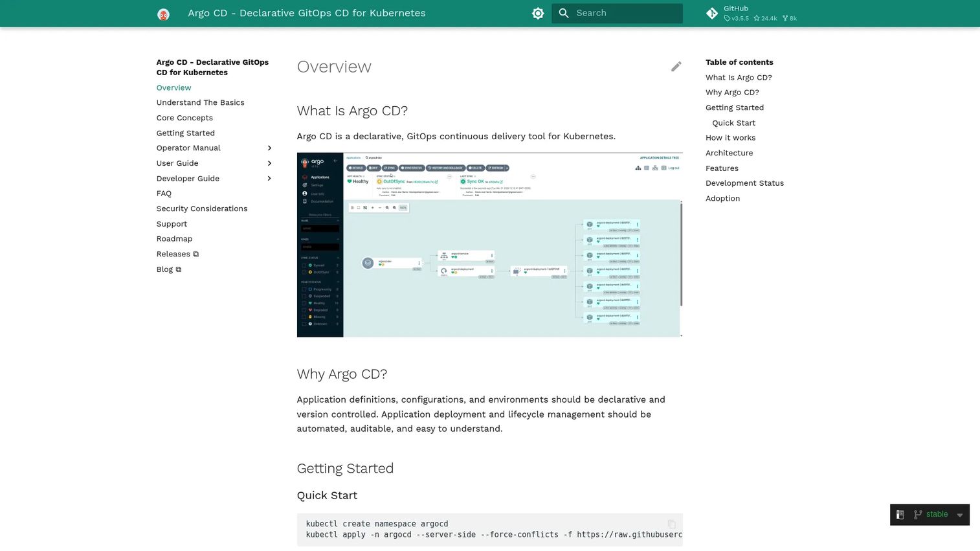Open the GitHub repository link in header
Viewport: 980px width, 551px height.
tap(752, 14)
